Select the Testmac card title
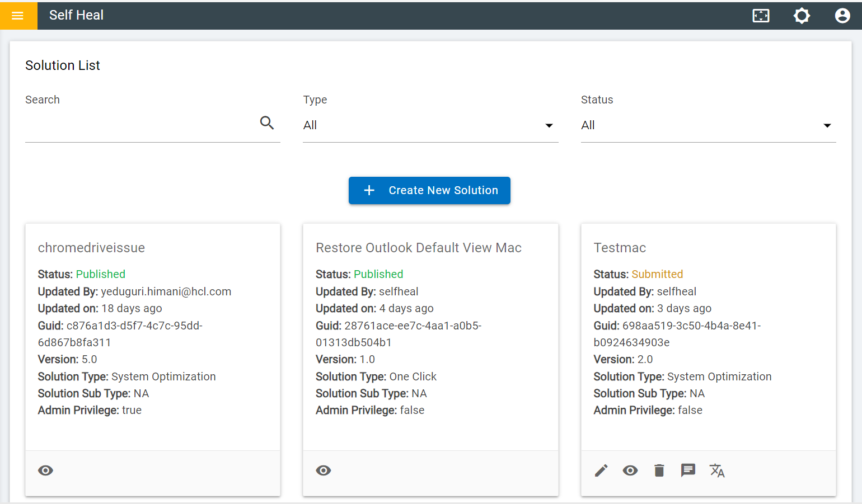The height and width of the screenshot is (504, 862). coord(620,248)
